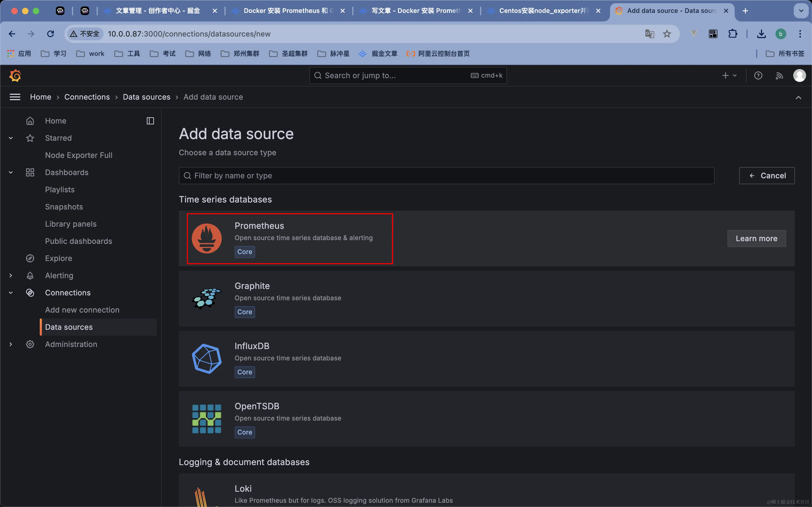Open the browser translate icon
The height and width of the screenshot is (507, 812).
click(649, 34)
